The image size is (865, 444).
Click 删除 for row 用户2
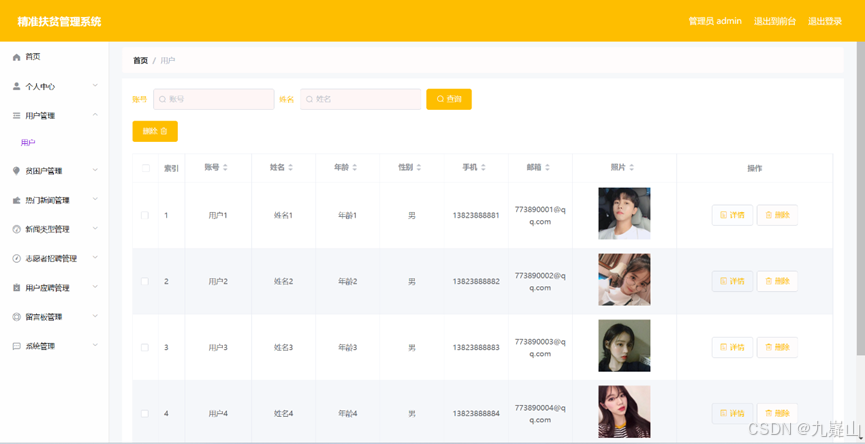777,281
